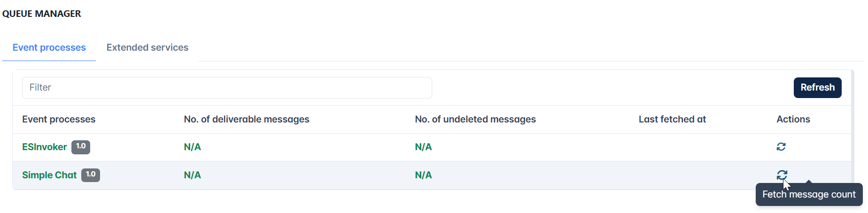This screenshot has width=868, height=213.
Task: Select the No. of undeleted messages header
Action: click(x=475, y=119)
